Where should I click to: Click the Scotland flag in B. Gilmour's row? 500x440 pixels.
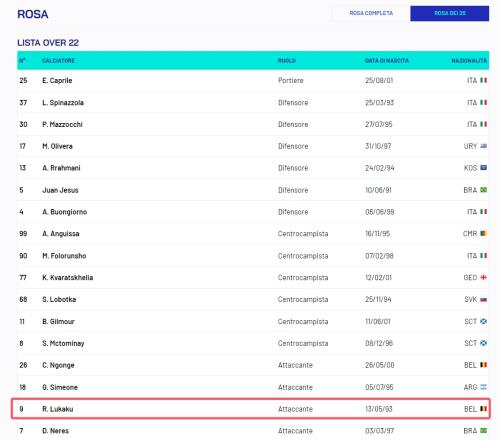click(x=483, y=321)
